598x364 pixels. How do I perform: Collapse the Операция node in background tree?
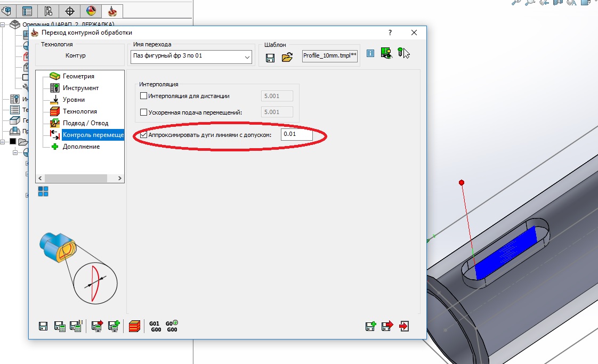tap(2, 25)
